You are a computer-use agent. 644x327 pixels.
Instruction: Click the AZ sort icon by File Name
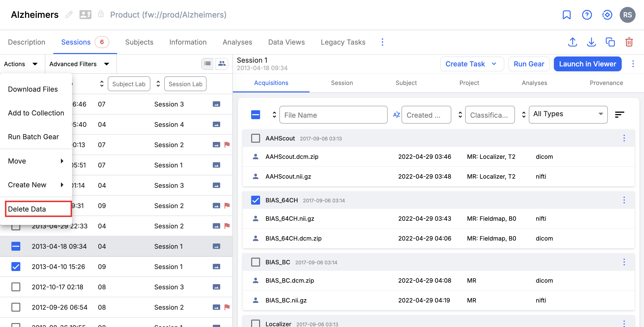click(397, 115)
